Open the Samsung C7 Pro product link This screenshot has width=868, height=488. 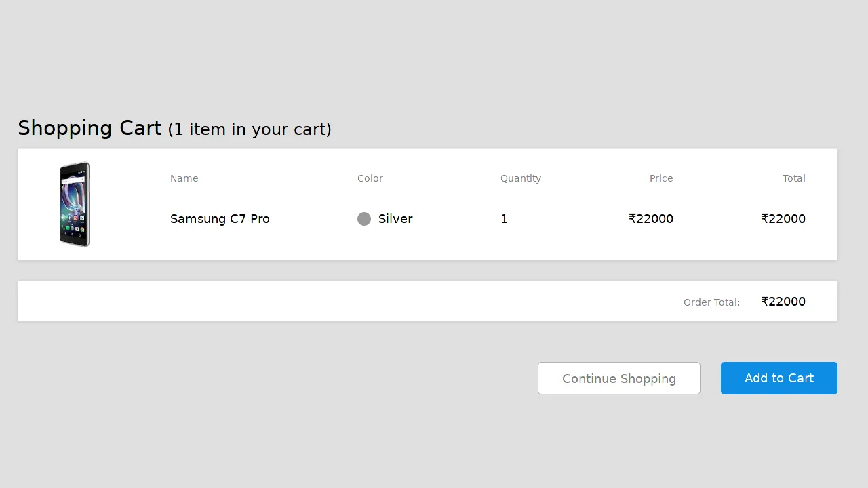point(220,218)
